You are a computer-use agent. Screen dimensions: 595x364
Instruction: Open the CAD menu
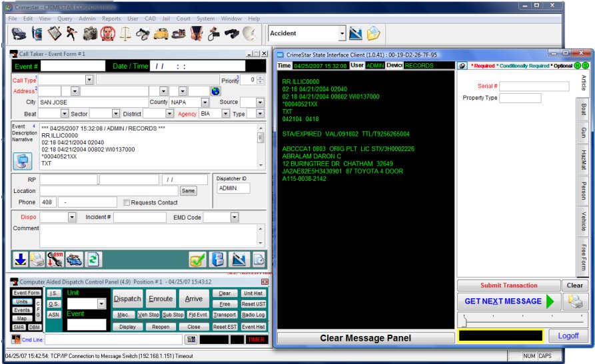click(150, 19)
